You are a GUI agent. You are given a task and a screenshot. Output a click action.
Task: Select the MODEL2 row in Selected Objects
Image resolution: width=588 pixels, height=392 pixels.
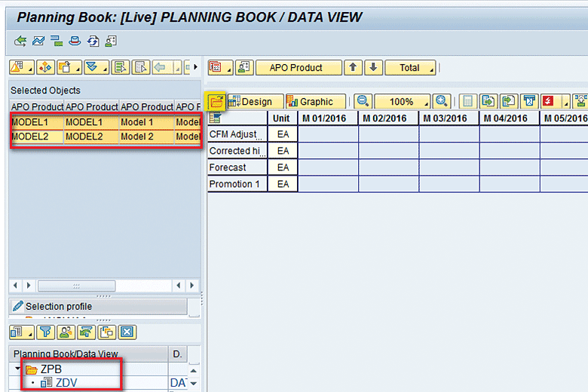click(x=106, y=136)
